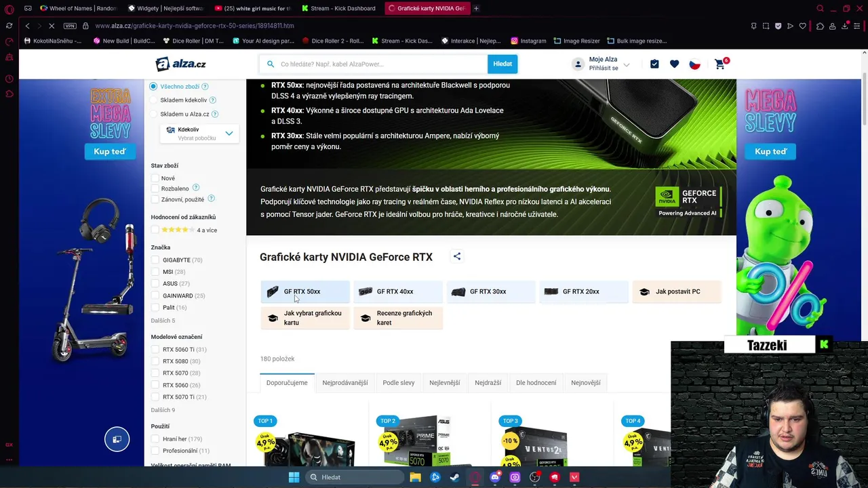Switch to the Nejnovější sort tab
The height and width of the screenshot is (488, 868).
[586, 383]
